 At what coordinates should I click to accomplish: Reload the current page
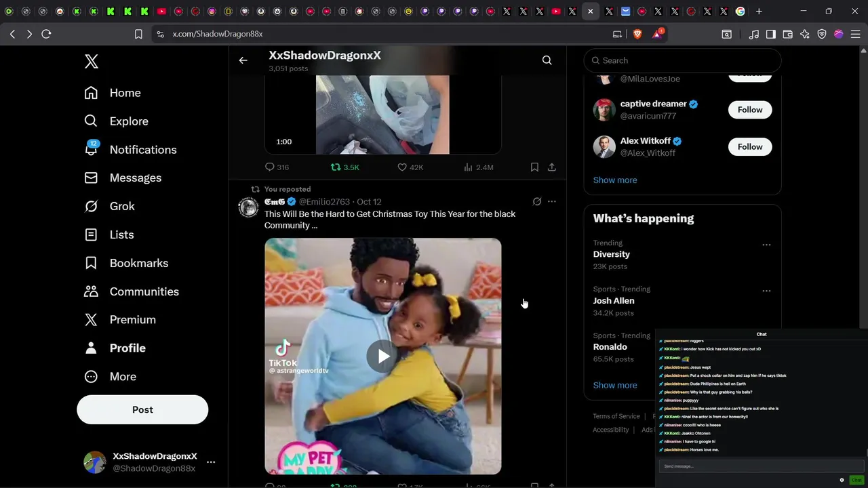click(46, 34)
